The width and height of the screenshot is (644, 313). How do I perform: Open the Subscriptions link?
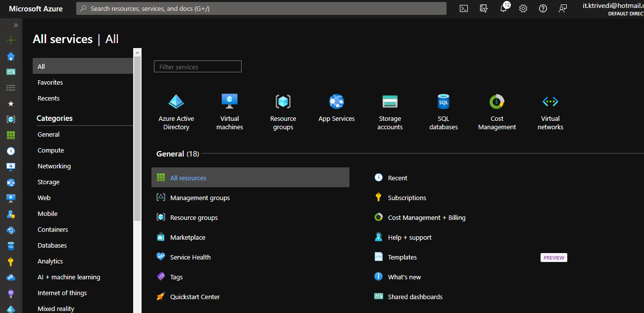pyautogui.click(x=407, y=198)
